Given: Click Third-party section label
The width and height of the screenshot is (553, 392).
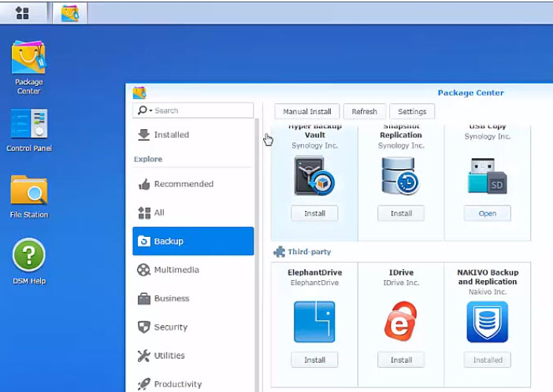Looking at the screenshot, I should tap(310, 252).
